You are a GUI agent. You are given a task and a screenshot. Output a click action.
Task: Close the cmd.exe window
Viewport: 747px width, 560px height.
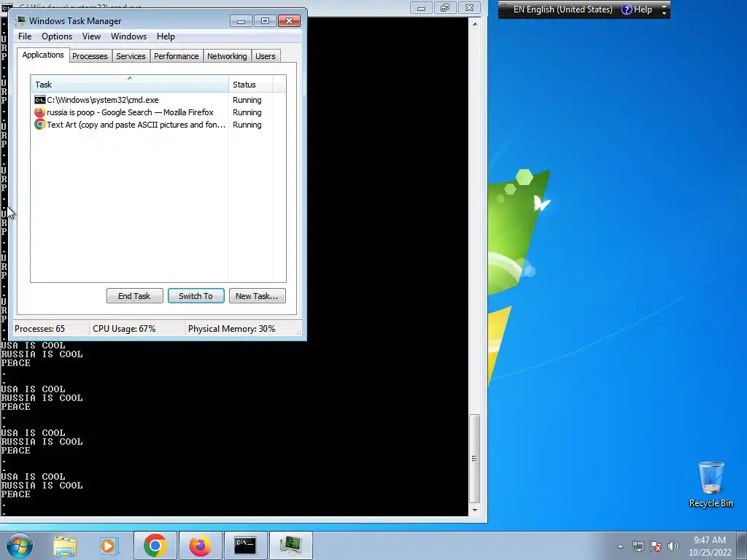pos(469,7)
